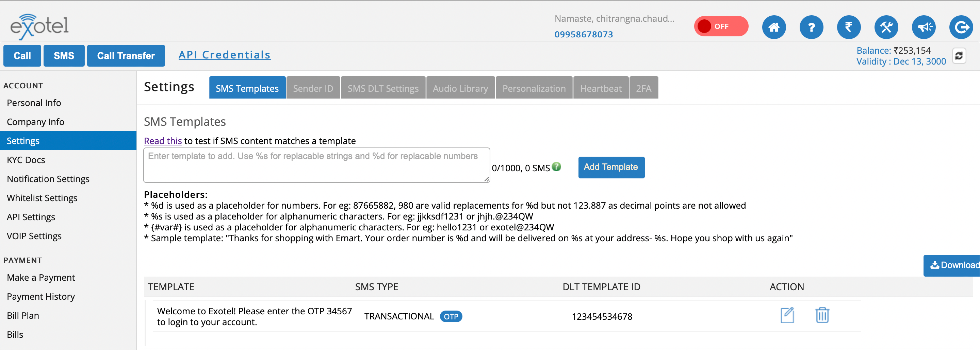The width and height of the screenshot is (980, 350).
Task: Open the Heartbeat tab
Action: pyautogui.click(x=601, y=88)
